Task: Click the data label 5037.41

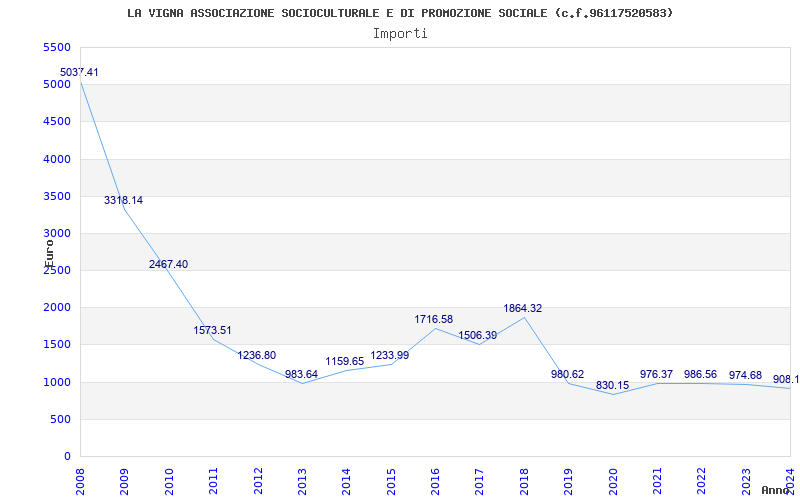Action: click(79, 72)
